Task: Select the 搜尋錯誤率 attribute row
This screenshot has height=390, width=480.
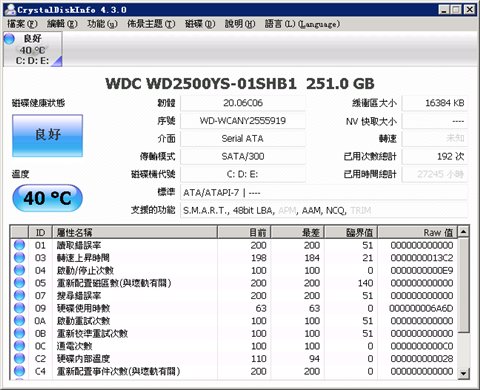Action: click(234, 295)
